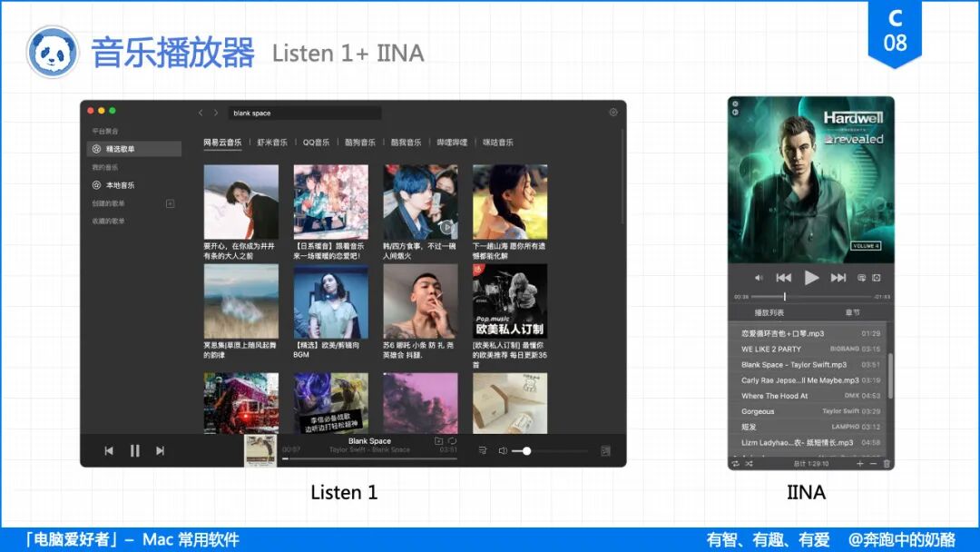980x552 pixels.
Task: Select Carly Rae Jepsen Call Me Maybe.mp3 row
Action: (810, 380)
